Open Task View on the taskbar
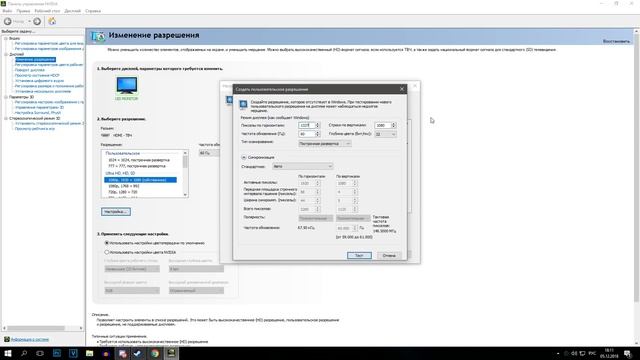 pyautogui.click(x=40, y=353)
